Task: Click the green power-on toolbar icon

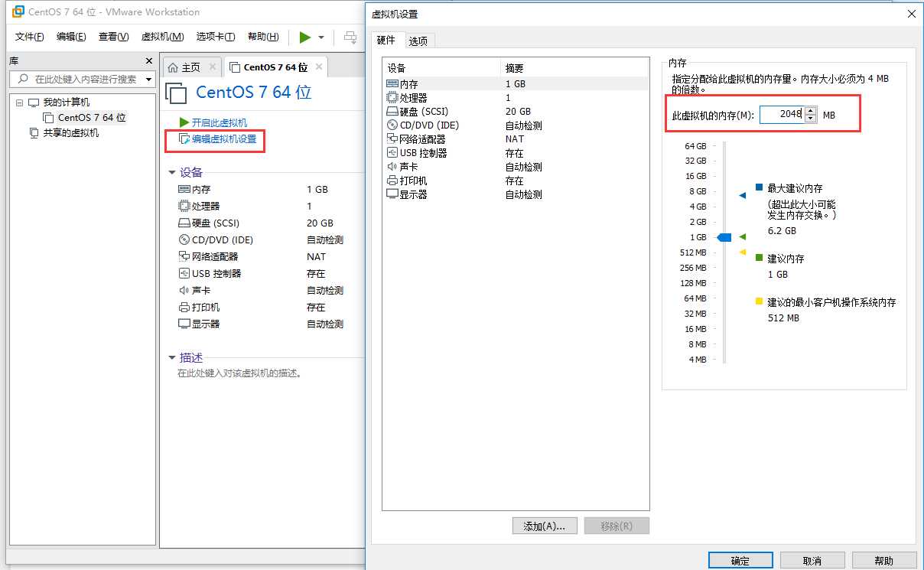Action: click(x=305, y=37)
